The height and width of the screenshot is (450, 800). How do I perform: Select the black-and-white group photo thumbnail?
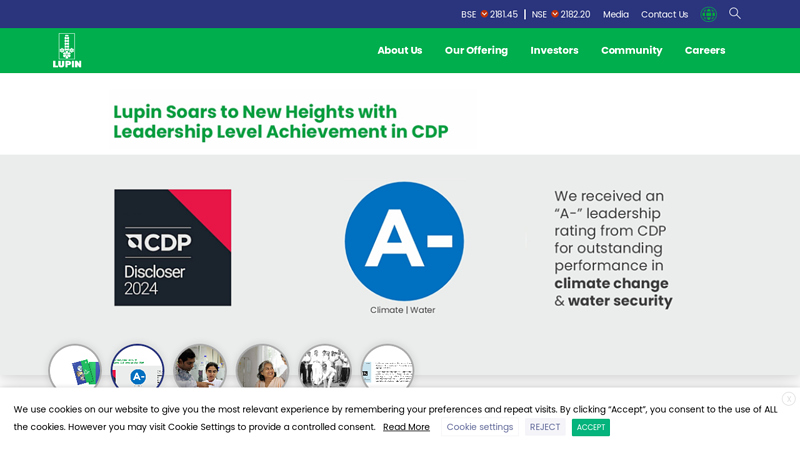pyautogui.click(x=325, y=369)
